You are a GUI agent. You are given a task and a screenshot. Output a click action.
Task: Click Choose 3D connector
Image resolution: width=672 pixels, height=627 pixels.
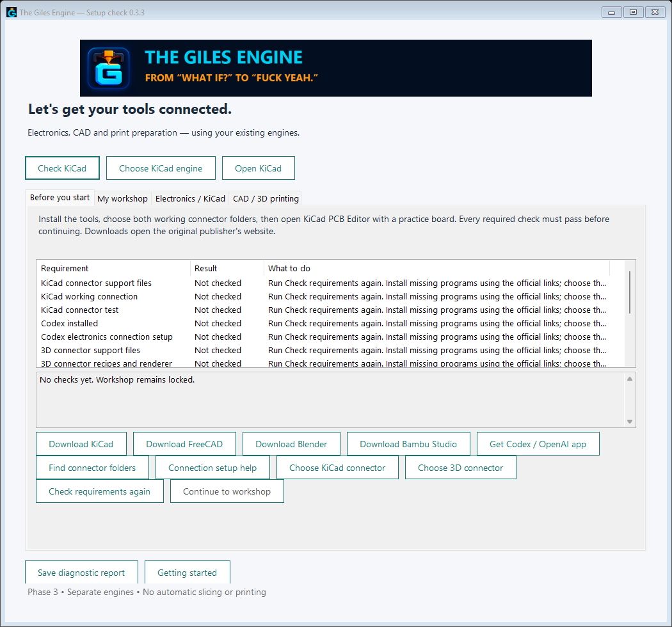click(460, 468)
